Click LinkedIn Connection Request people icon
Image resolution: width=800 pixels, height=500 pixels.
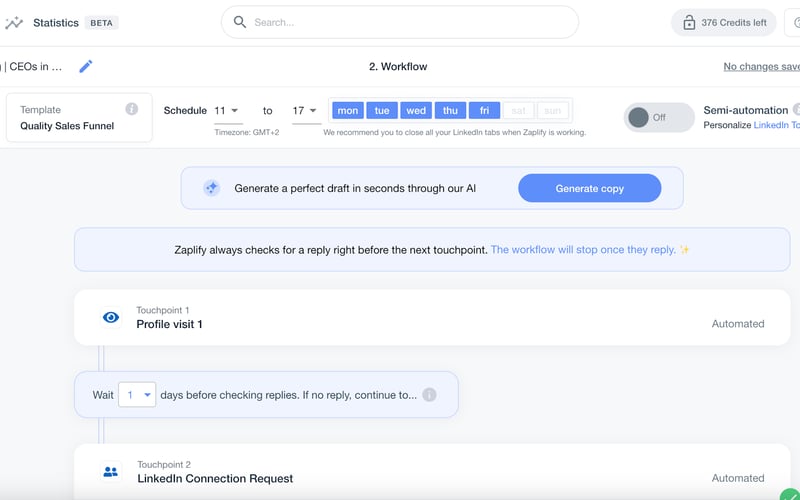(x=111, y=472)
